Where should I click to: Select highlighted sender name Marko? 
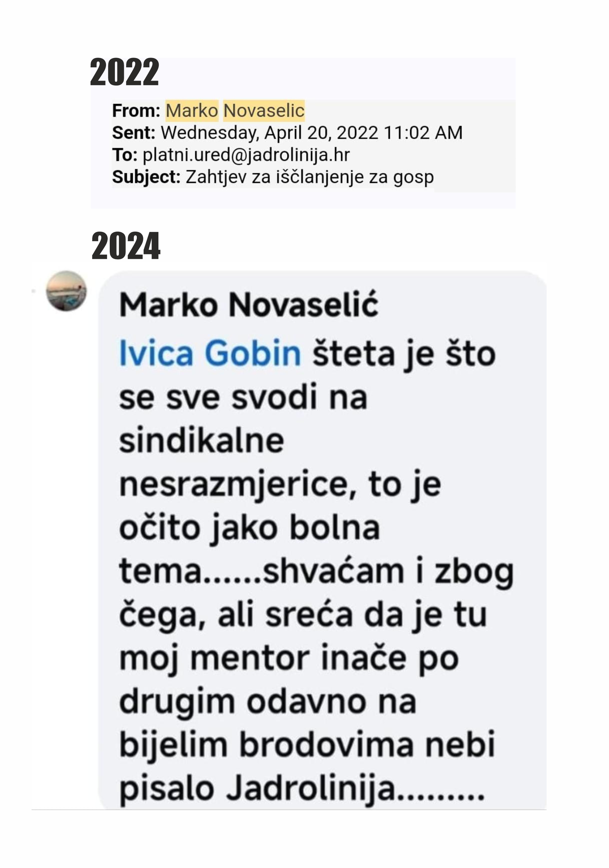192,111
